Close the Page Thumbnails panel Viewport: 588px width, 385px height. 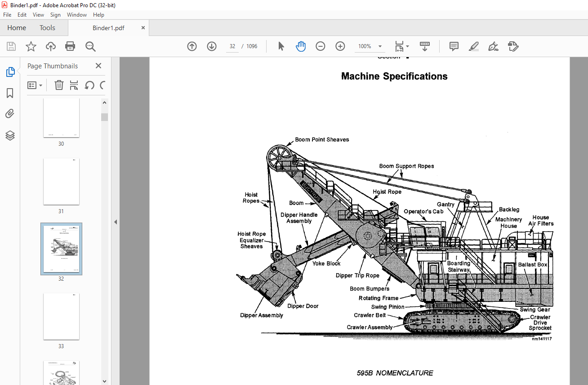coord(98,66)
